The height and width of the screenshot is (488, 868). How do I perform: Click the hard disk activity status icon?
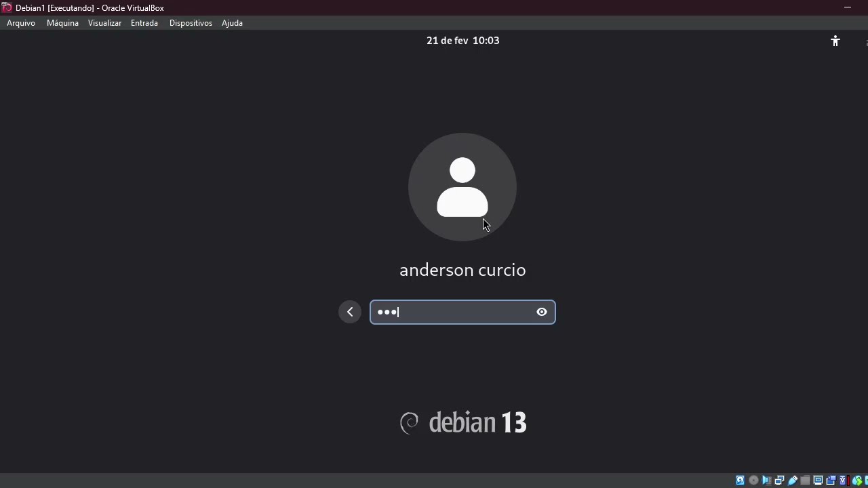740,481
